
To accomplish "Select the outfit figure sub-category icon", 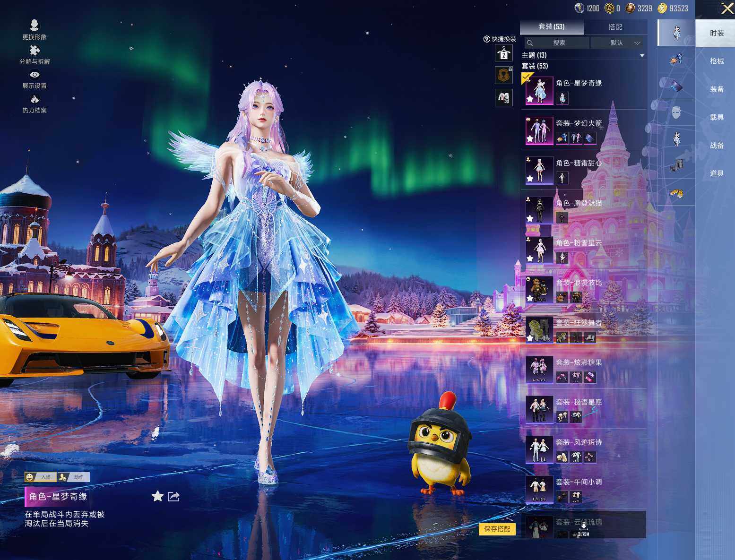I will (x=676, y=33).
